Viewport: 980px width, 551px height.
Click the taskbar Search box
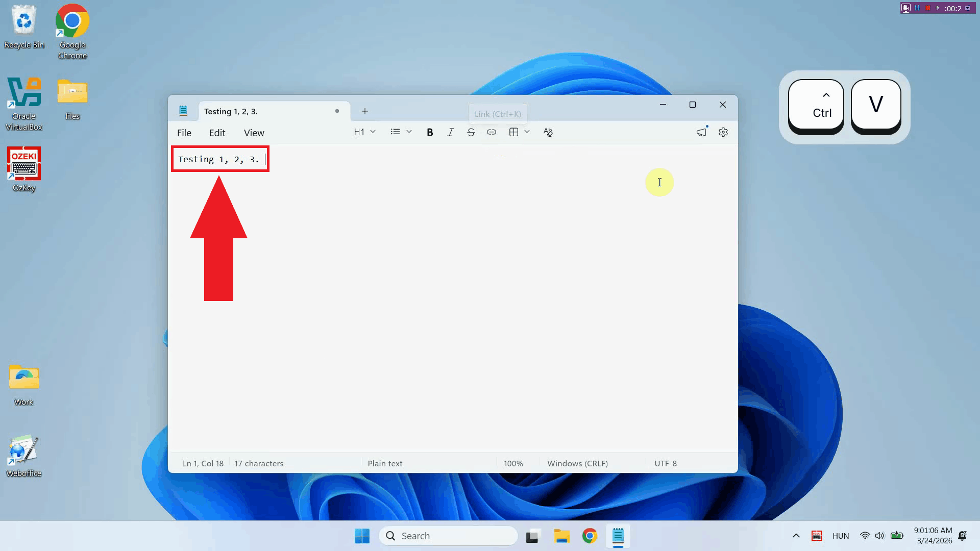click(x=448, y=536)
